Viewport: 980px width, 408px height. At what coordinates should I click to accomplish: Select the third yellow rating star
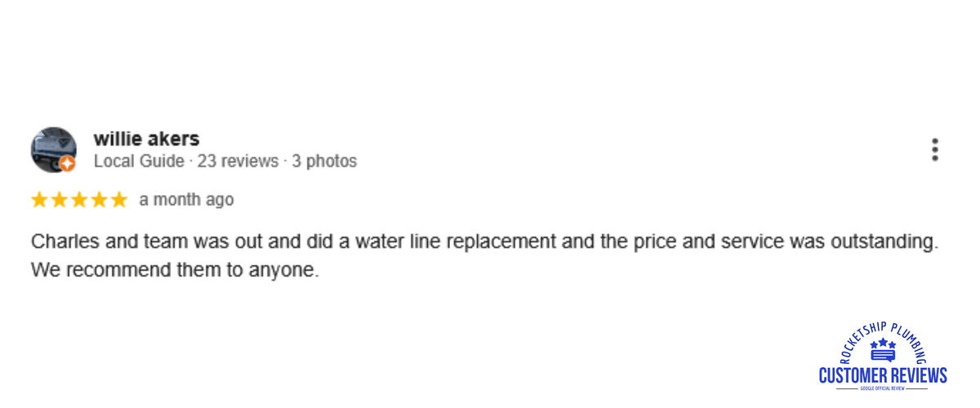point(79,200)
